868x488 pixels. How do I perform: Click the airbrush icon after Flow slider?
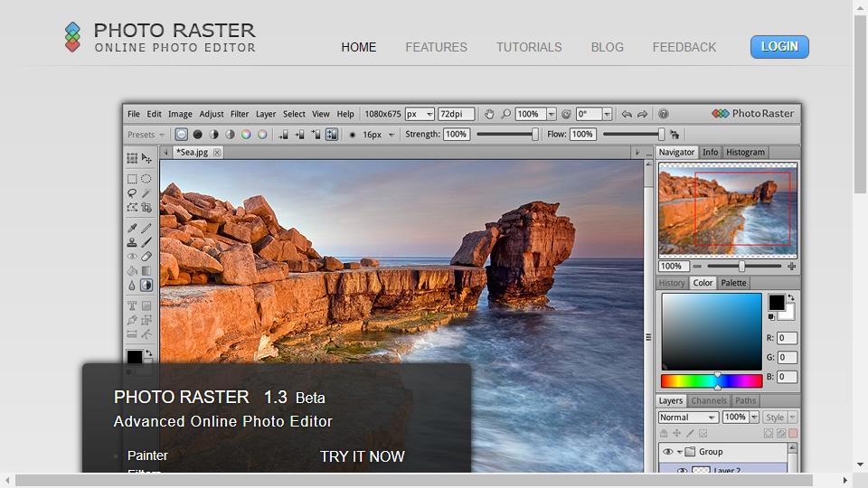[x=675, y=135]
